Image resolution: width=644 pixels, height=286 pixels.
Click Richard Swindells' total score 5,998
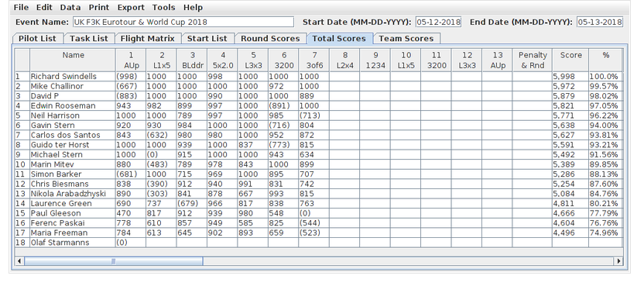pos(570,77)
